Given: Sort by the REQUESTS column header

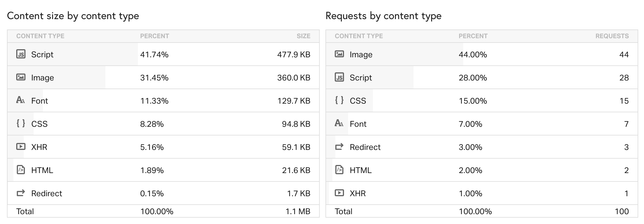Looking at the screenshot, I should (x=612, y=36).
